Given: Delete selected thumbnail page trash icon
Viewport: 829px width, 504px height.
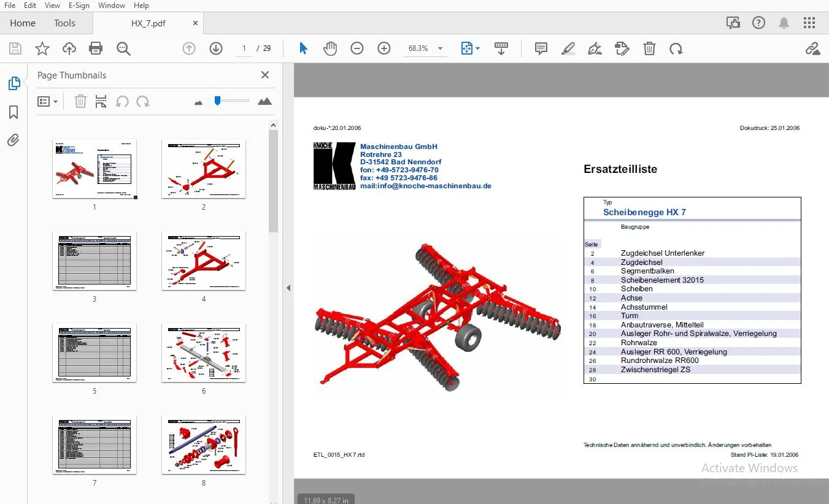Looking at the screenshot, I should (x=80, y=101).
